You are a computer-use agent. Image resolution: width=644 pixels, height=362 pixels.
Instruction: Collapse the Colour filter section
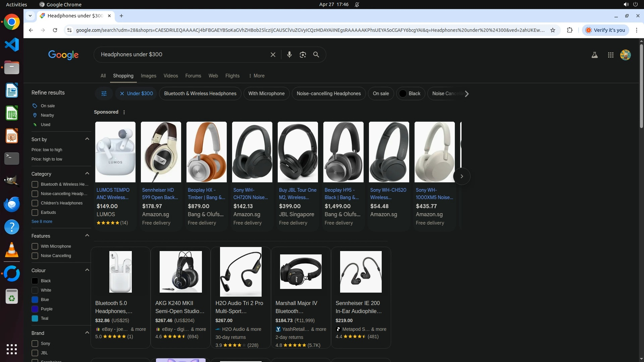87,270
